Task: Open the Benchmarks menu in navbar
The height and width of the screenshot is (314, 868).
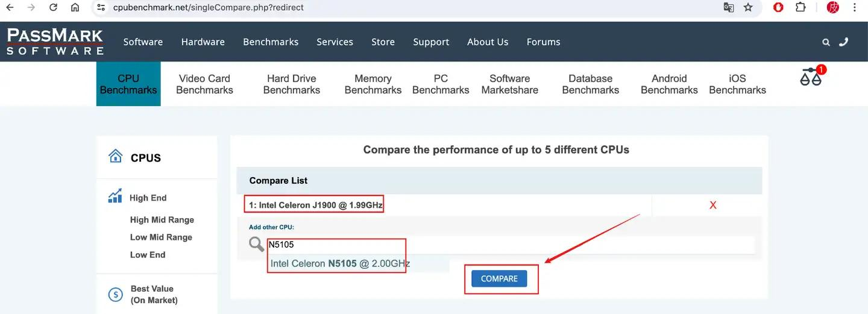Action: tap(271, 42)
